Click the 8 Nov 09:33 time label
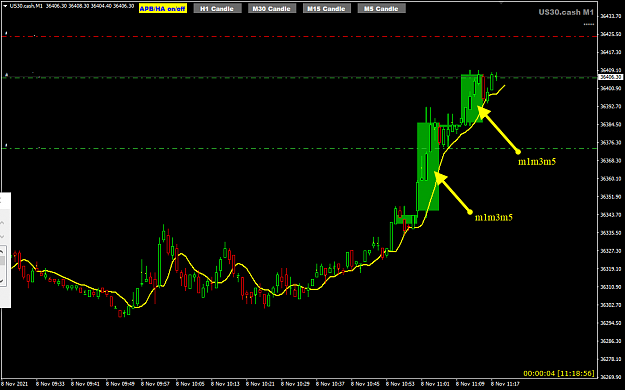 click(x=50, y=384)
